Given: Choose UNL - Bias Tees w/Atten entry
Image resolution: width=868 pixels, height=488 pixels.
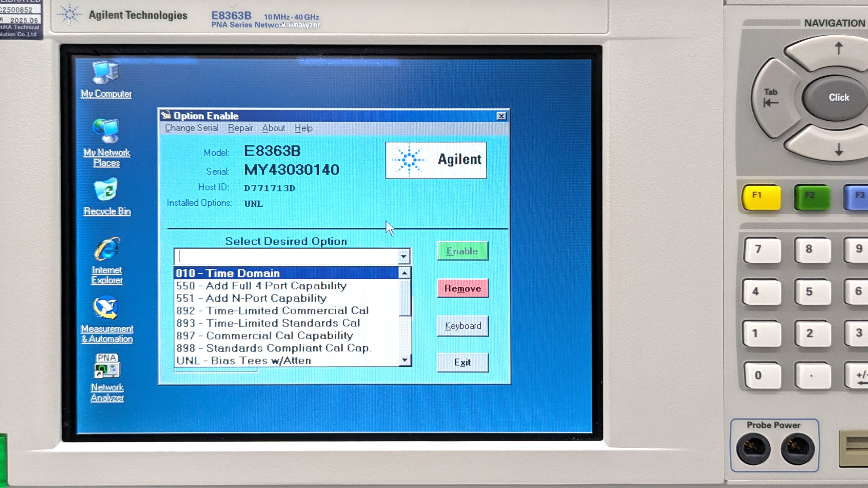Looking at the screenshot, I should pos(243,361).
